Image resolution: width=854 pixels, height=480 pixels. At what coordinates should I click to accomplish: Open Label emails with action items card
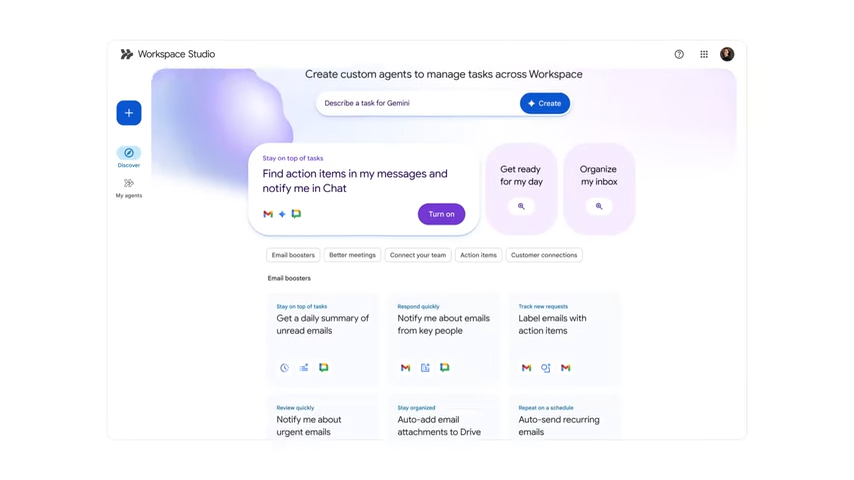pyautogui.click(x=564, y=336)
